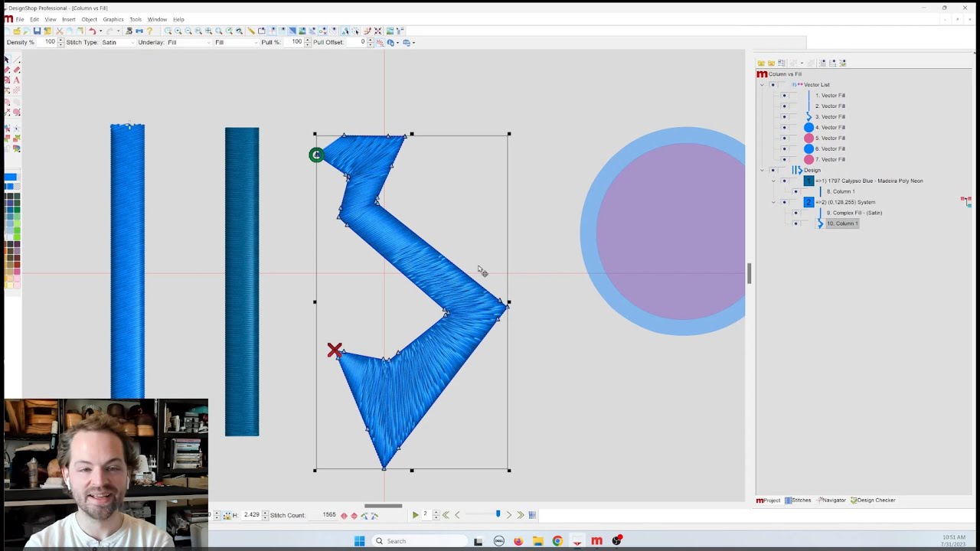This screenshot has height=551, width=980.
Task: Click the color 2 System blue swatch
Action: (808, 202)
